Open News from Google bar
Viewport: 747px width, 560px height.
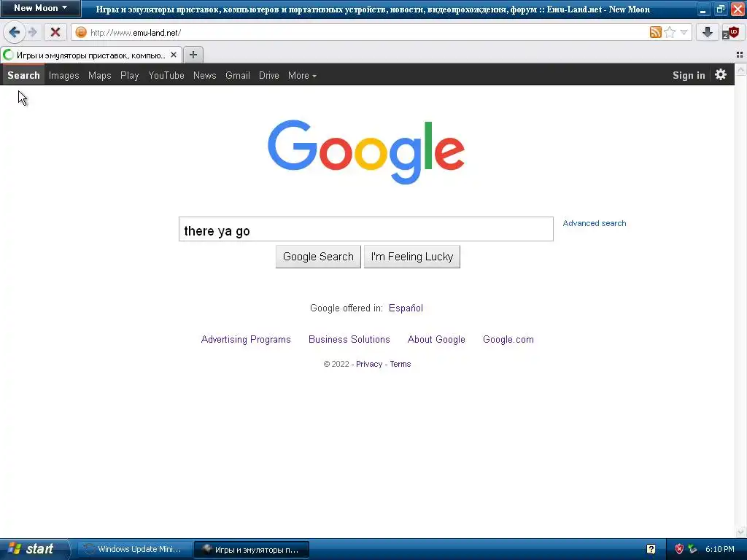[x=205, y=75]
